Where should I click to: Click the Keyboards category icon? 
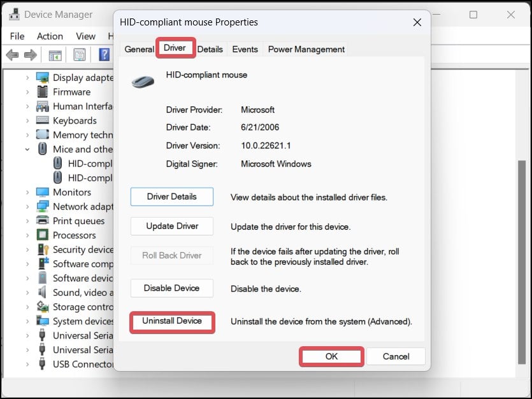click(43, 120)
